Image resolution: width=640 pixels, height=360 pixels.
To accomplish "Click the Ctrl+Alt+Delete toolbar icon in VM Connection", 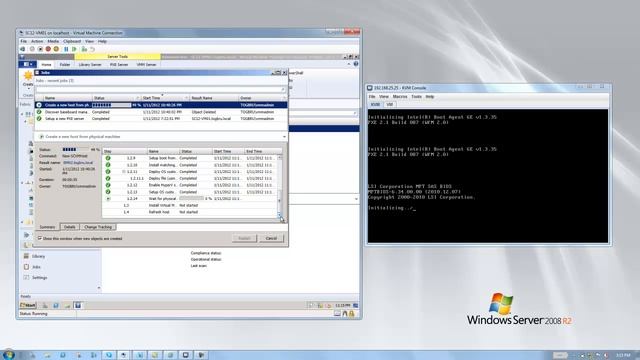I will (23, 49).
